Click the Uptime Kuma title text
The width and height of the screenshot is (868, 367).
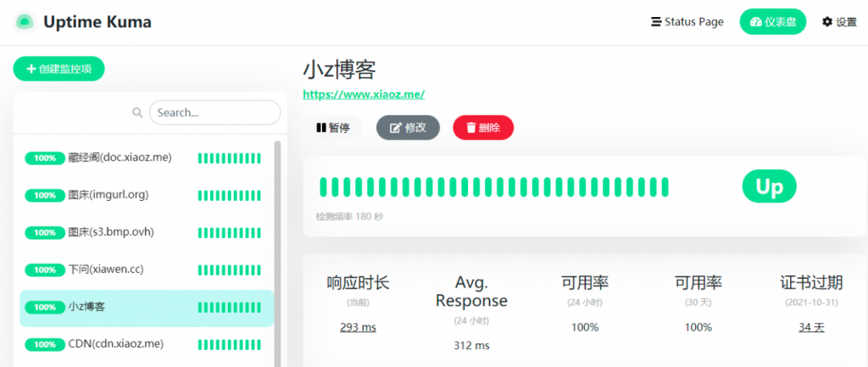tap(97, 22)
